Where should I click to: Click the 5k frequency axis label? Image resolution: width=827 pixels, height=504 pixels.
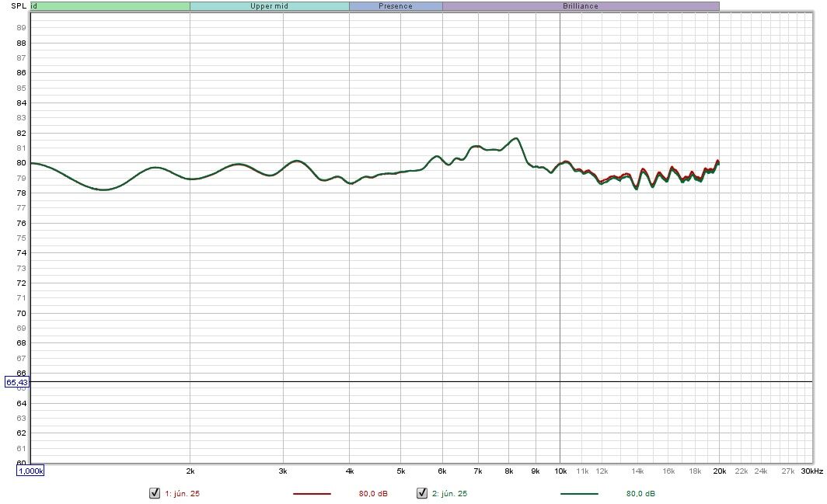point(401,471)
